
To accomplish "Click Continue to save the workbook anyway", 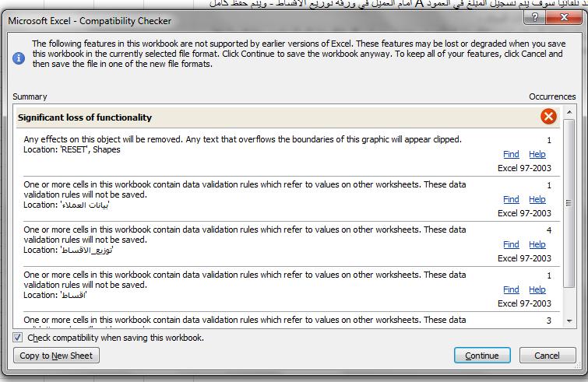I will [x=482, y=356].
